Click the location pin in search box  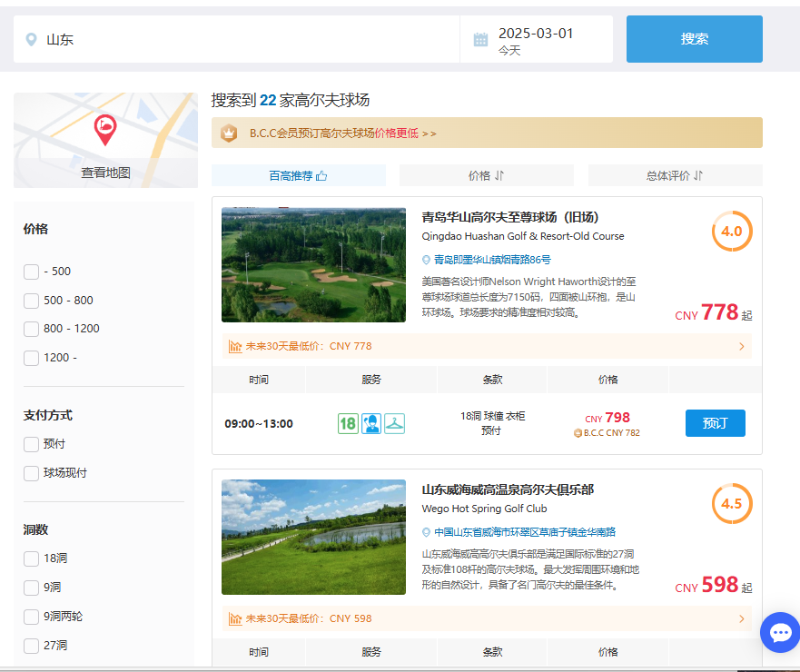pos(32,40)
